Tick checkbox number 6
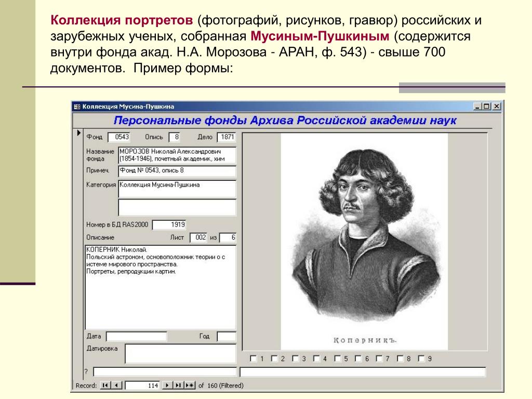 pyautogui.click(x=358, y=358)
